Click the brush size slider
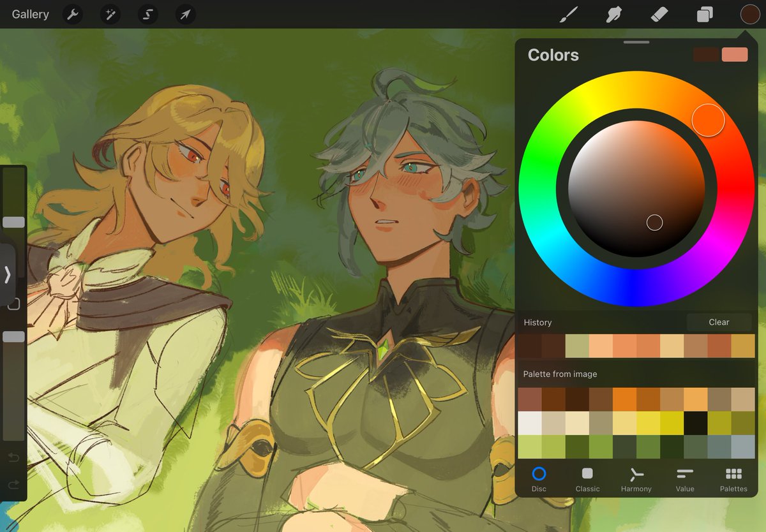 (13, 221)
